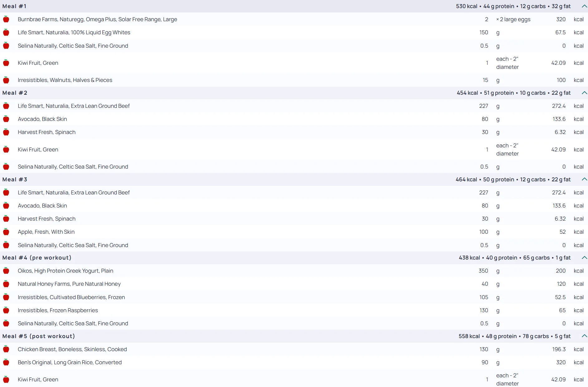Edit the 90 g amount for rice
This screenshot has height=387, width=588.
(485, 362)
